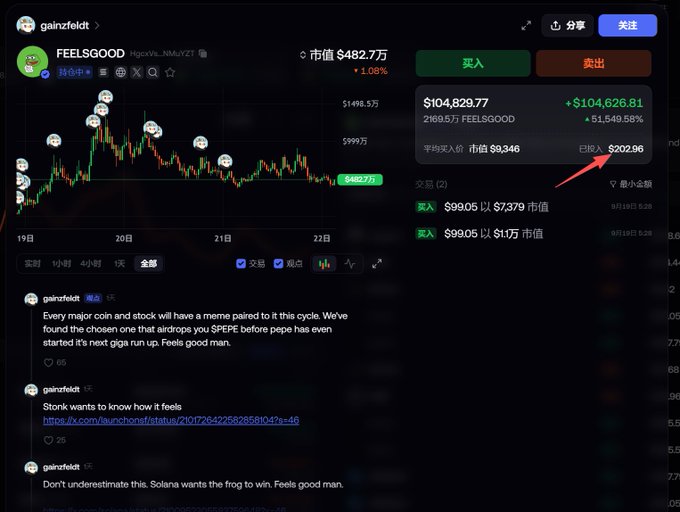Image resolution: width=680 pixels, height=512 pixels.
Task: Select the 全部 timeframe tab
Action: click(148, 264)
